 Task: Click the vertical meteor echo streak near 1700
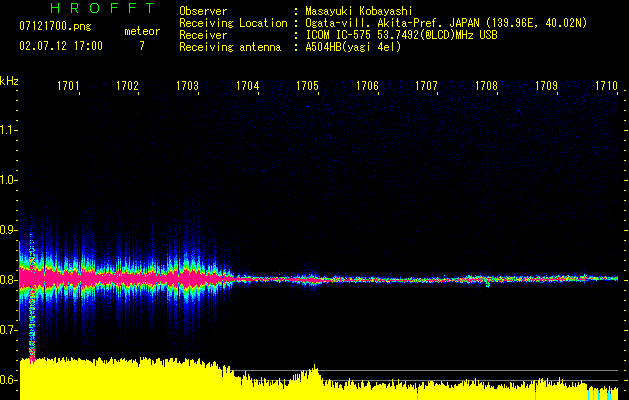tap(32, 297)
